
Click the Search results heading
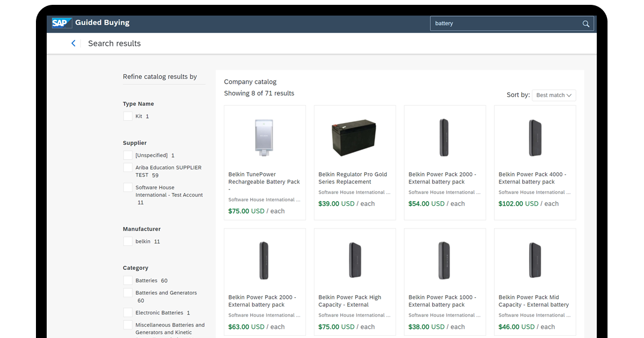(114, 43)
